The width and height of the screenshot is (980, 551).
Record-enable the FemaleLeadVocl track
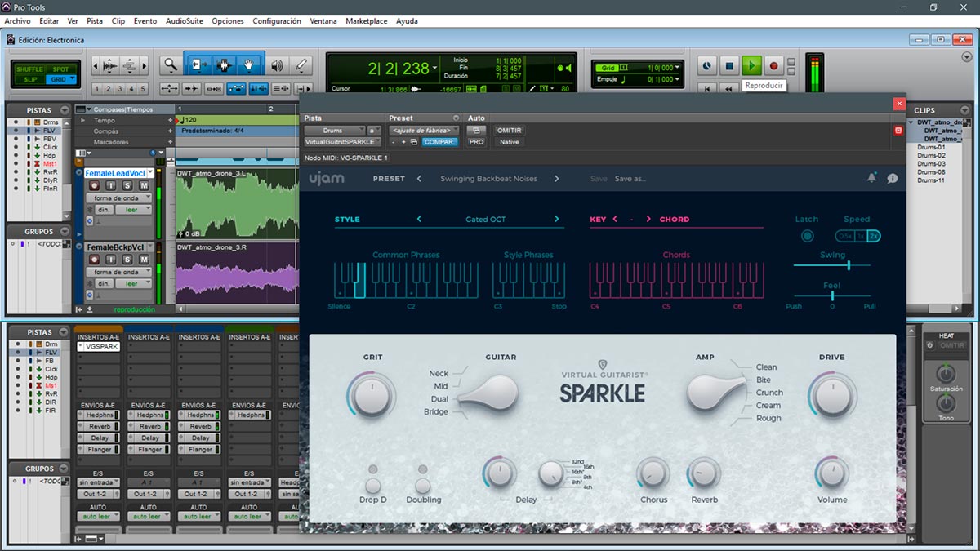point(94,186)
